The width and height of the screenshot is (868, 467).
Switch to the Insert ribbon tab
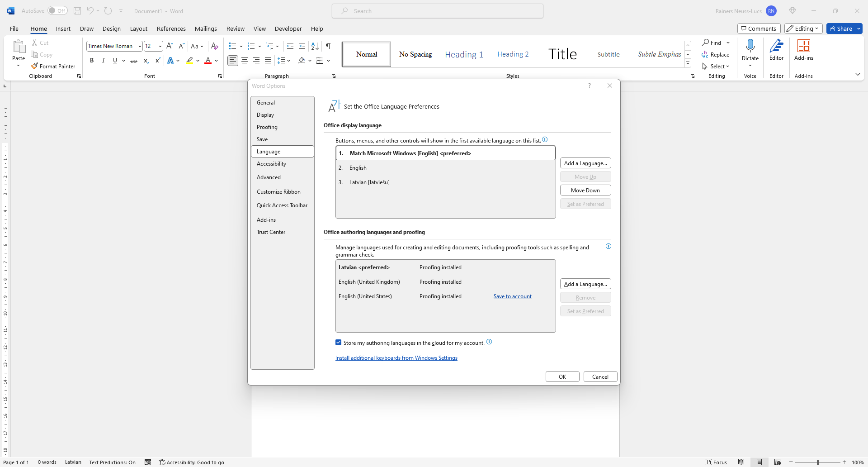click(x=63, y=29)
